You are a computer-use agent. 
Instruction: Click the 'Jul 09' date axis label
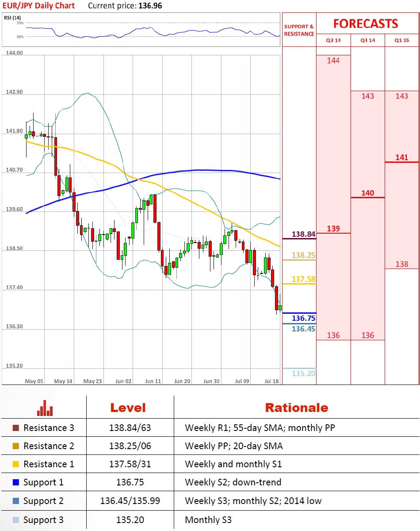pos(242,381)
